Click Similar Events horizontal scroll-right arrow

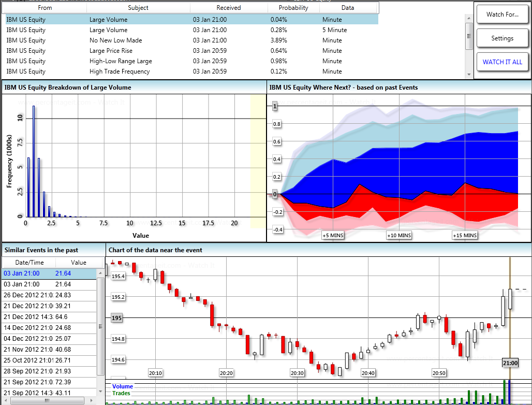point(91,400)
